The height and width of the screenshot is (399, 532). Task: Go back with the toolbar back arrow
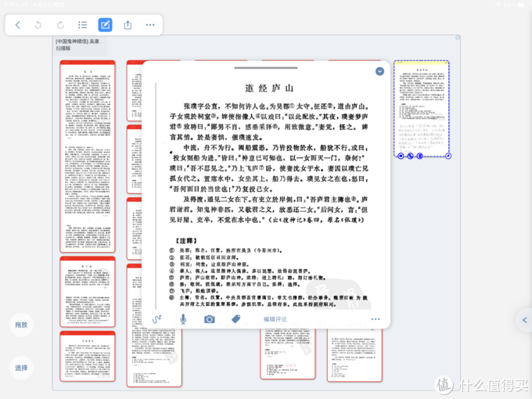18,25
